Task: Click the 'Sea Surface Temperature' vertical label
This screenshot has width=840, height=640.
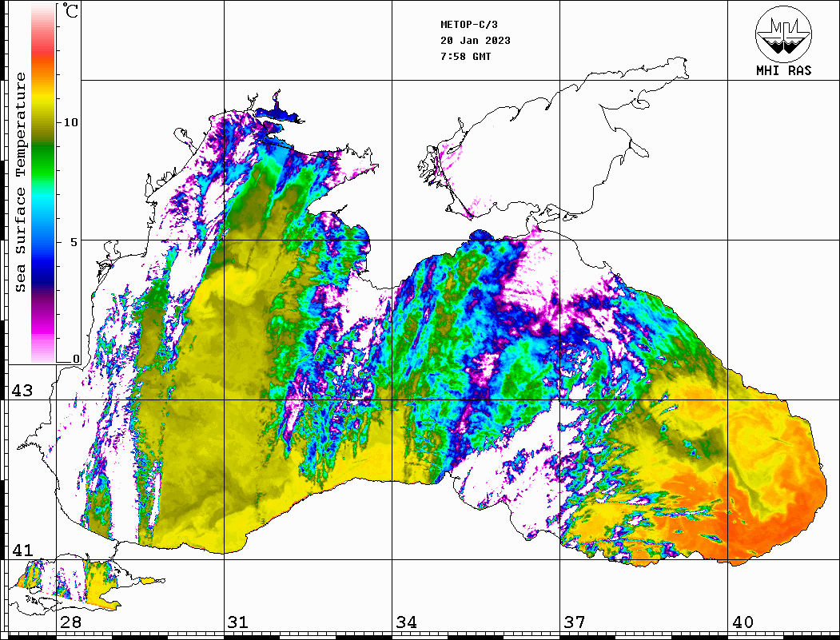Action: tap(20, 182)
